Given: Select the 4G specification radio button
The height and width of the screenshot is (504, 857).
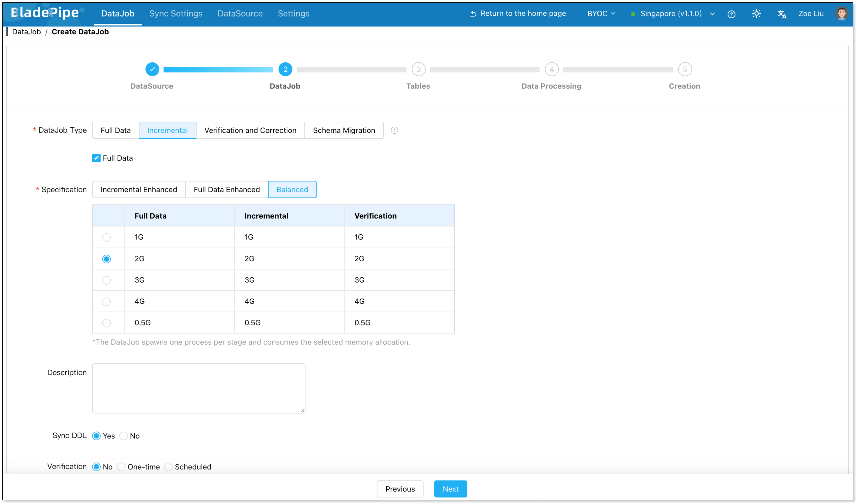Looking at the screenshot, I should point(106,302).
